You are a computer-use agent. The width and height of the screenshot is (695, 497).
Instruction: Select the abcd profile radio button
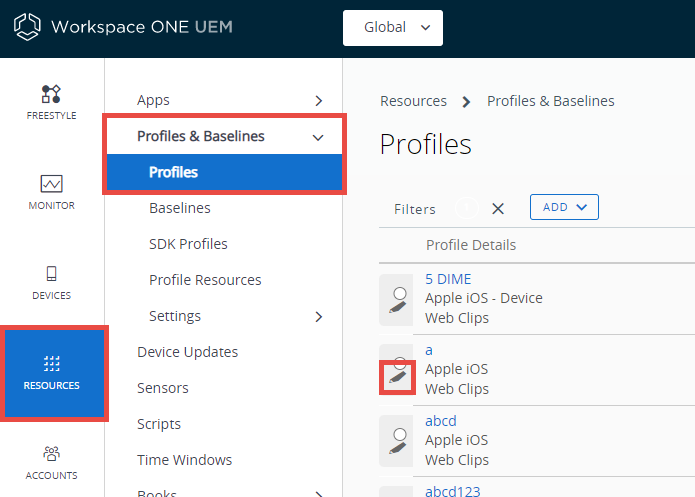tap(400, 434)
